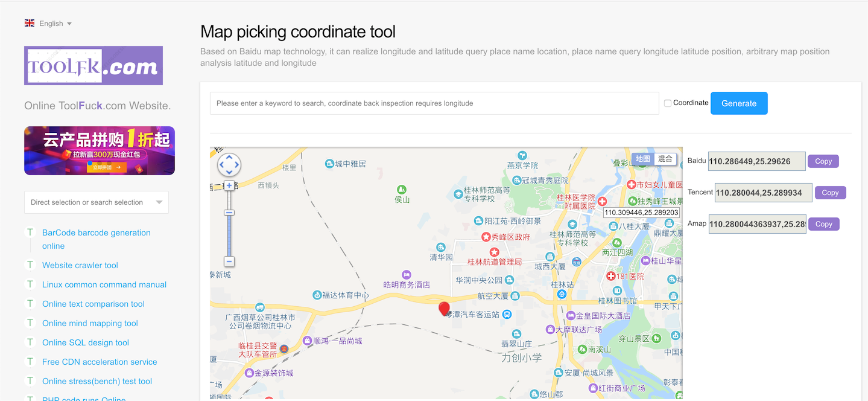The width and height of the screenshot is (868, 401).
Task: Switch the map to 混合 hybrid view
Action: pyautogui.click(x=665, y=159)
